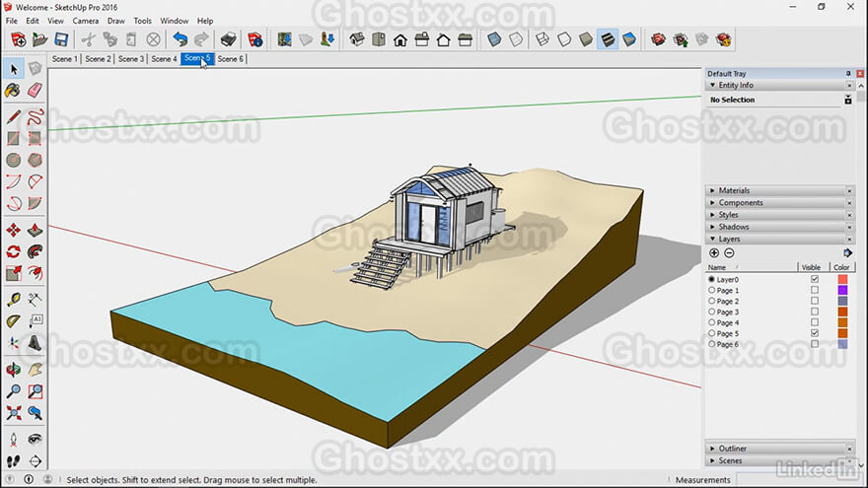Pick the Circle tool
The height and width of the screenshot is (488, 868).
pos(14,160)
